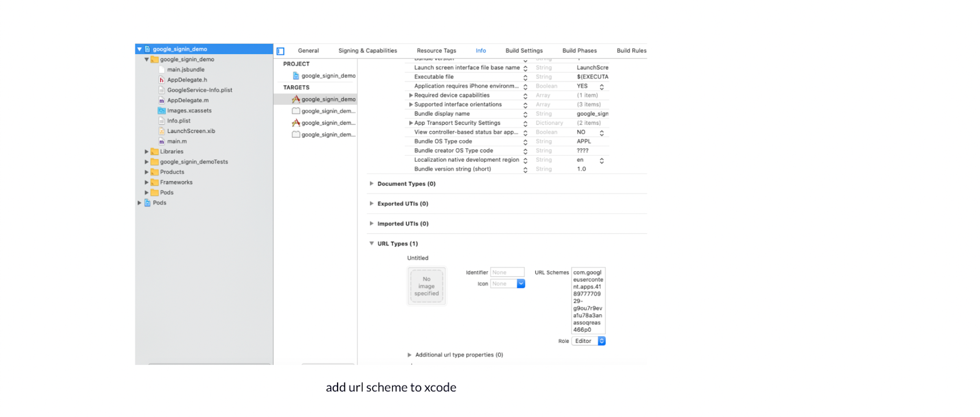Collapse the google_signin_demo root project disclosure triangle

pyautogui.click(x=140, y=49)
